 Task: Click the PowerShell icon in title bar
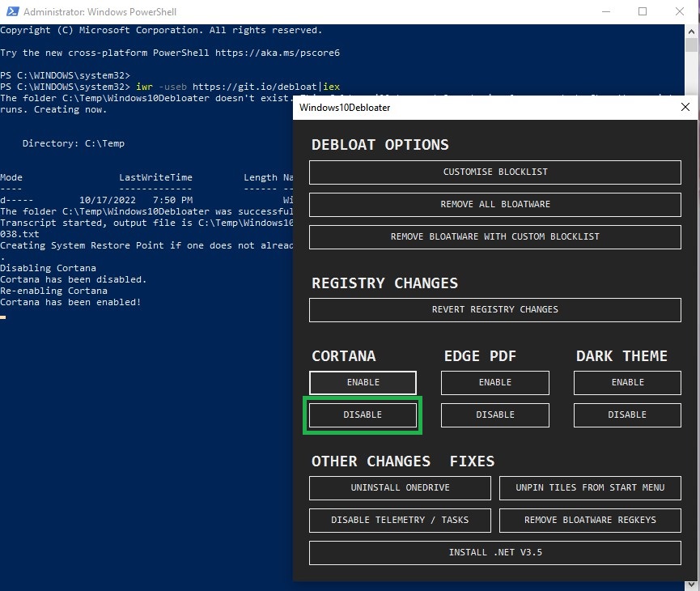click(11, 12)
